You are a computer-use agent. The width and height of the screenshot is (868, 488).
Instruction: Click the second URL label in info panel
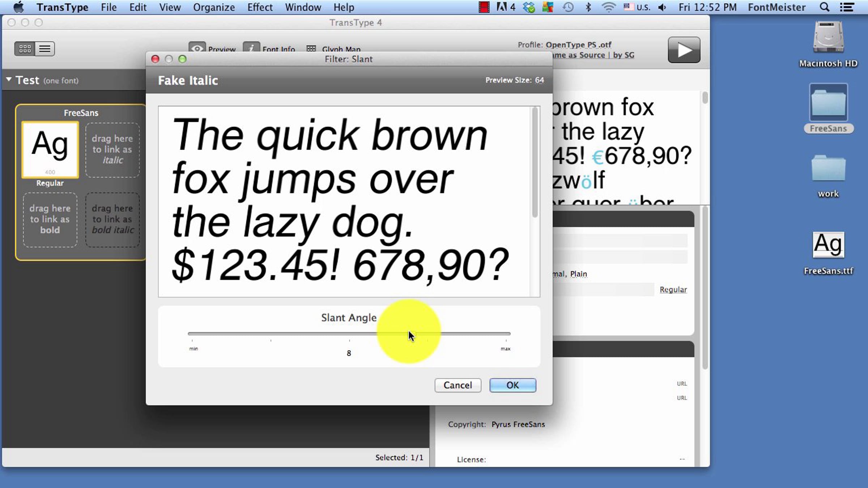[x=682, y=398]
